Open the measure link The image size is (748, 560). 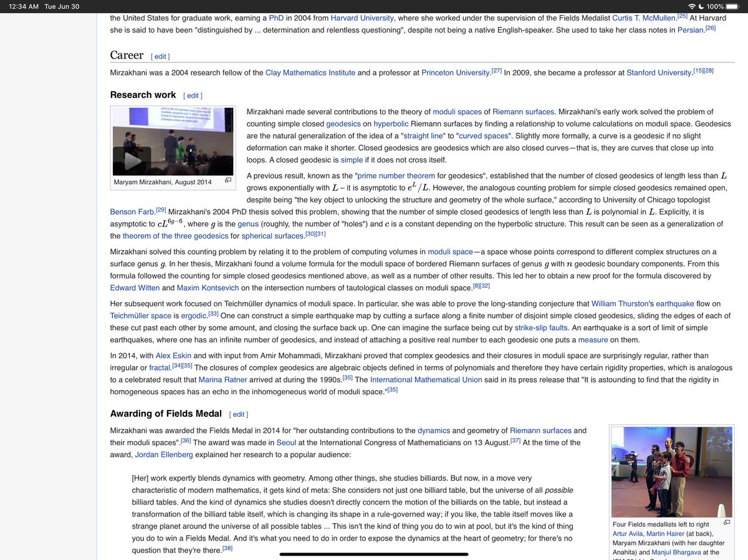tap(593, 339)
